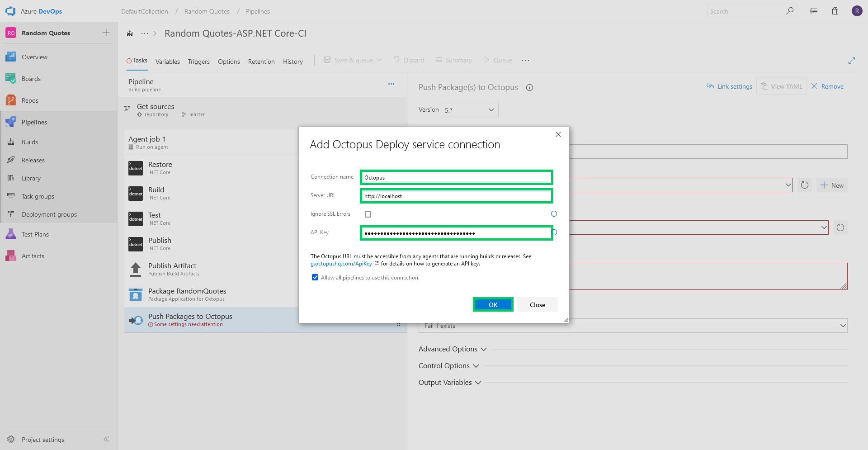This screenshot has width=868, height=450.
Task: Select the Publish Artifact task
Action: [212, 270]
